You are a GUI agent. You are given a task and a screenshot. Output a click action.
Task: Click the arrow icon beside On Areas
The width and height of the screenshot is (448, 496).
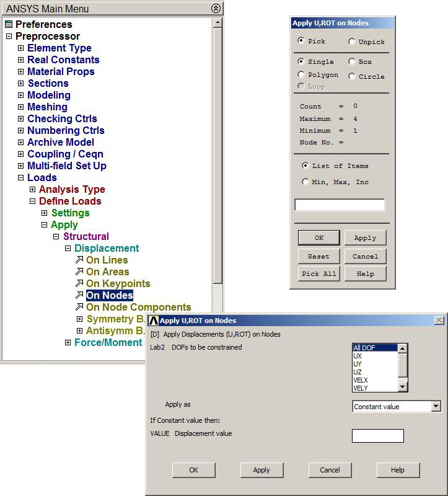[79, 272]
